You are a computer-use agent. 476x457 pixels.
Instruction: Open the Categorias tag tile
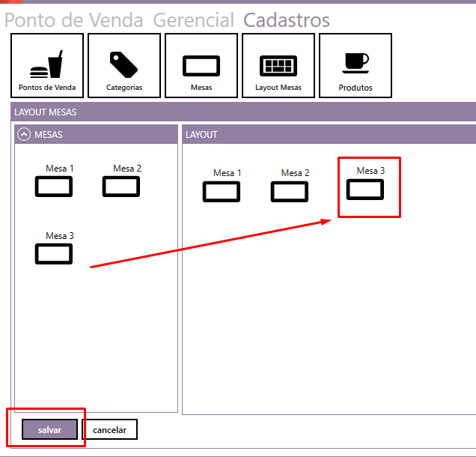(x=124, y=66)
